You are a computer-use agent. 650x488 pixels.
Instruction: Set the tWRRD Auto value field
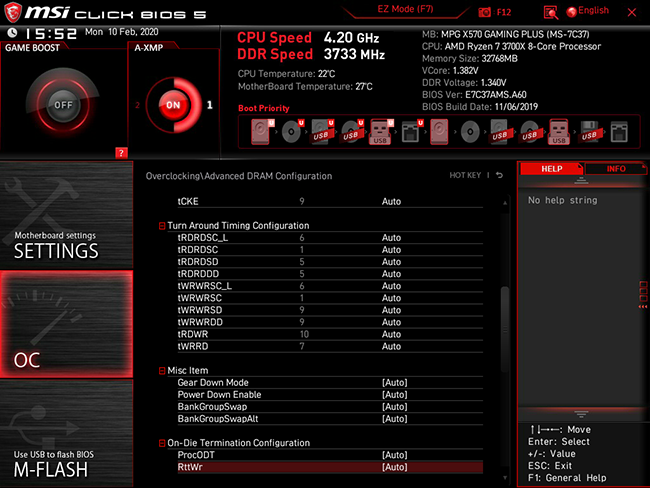[391, 346]
